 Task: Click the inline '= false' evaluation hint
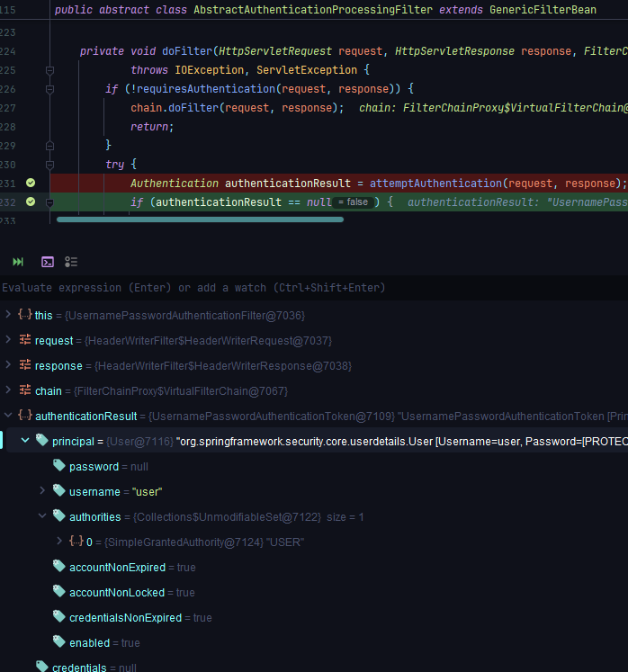tap(354, 202)
